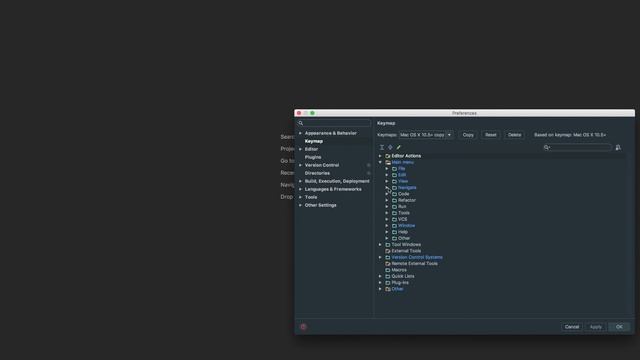The image size is (640, 360).
Task: Focus the settings sidebar search field
Action: point(334,123)
